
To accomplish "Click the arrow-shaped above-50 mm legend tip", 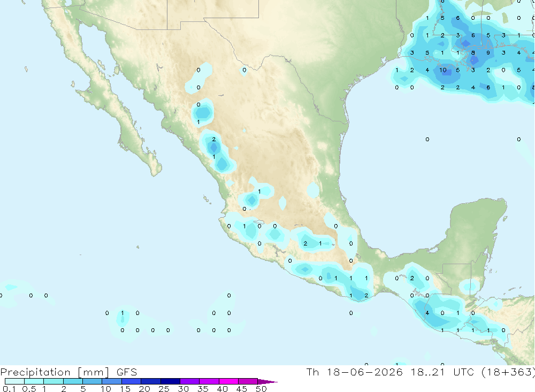I will tap(267, 381).
